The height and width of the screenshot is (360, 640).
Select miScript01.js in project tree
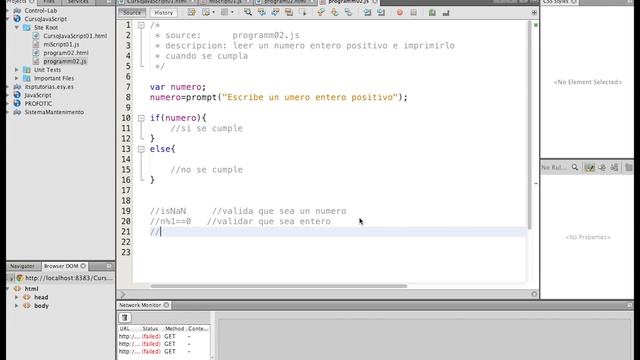point(61,44)
